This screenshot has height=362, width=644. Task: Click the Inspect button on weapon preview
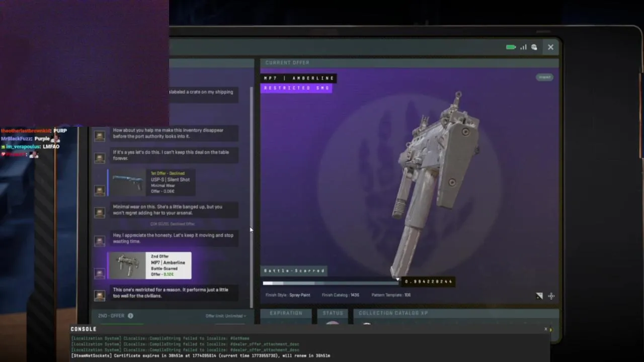pos(544,77)
